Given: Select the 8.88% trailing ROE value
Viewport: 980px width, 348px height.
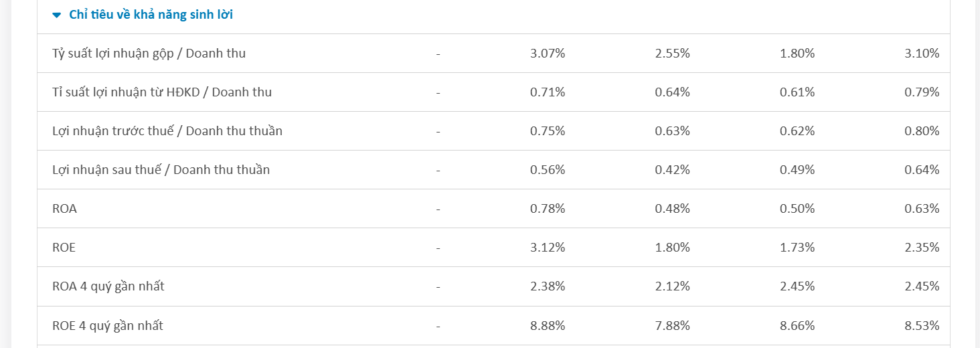Looking at the screenshot, I should click(548, 326).
